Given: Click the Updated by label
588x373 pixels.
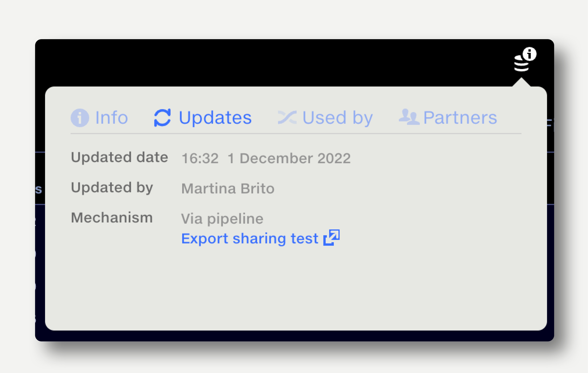Looking at the screenshot, I should coord(112,188).
